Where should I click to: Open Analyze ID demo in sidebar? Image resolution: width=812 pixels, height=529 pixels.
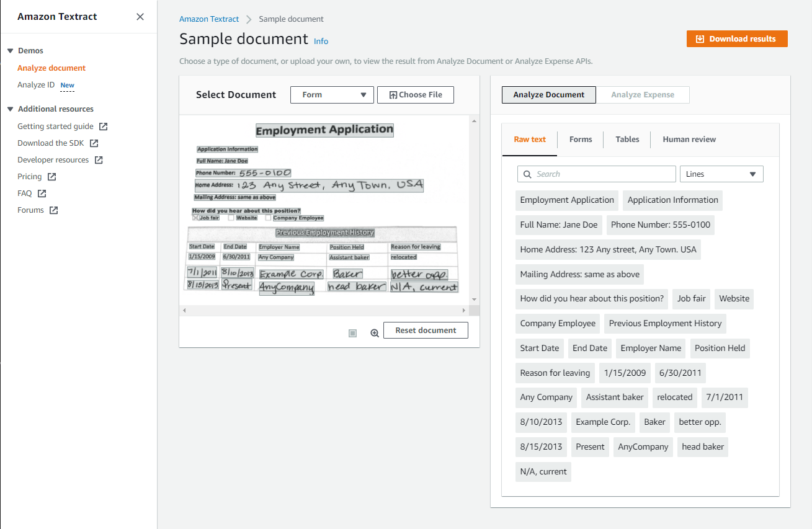(x=36, y=85)
